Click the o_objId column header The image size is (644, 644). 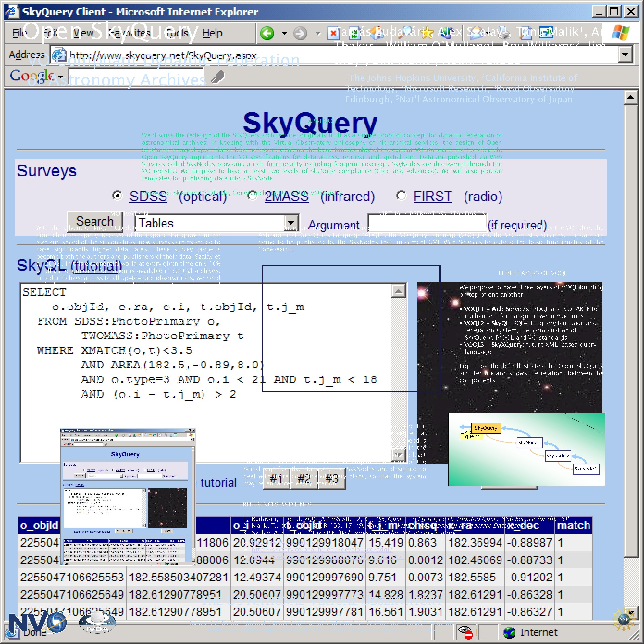point(39,526)
